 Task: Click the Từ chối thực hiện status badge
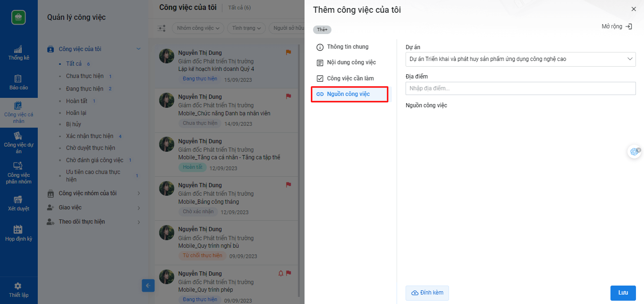coord(202,256)
